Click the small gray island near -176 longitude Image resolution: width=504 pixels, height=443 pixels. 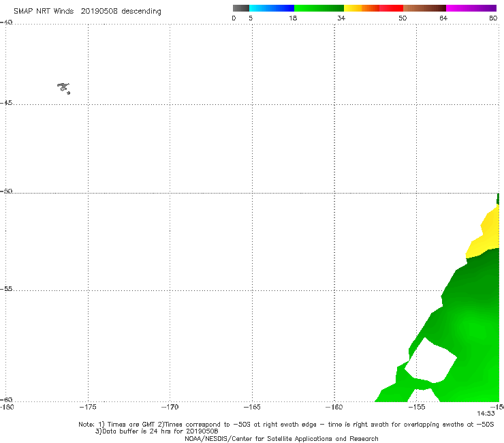tap(63, 88)
